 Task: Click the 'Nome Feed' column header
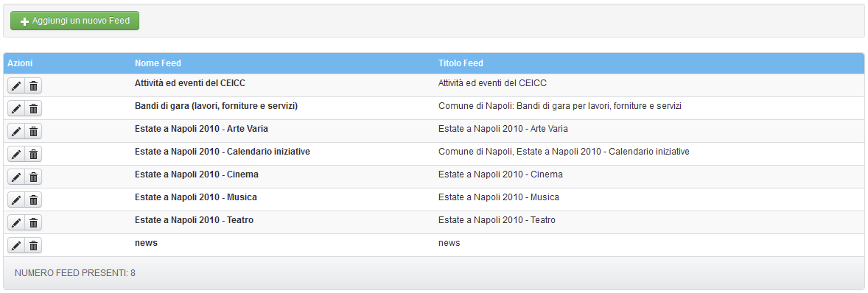(x=158, y=63)
